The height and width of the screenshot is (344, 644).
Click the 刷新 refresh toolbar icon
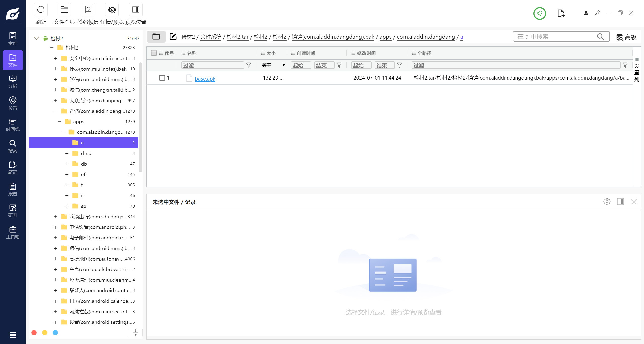pos(41,10)
